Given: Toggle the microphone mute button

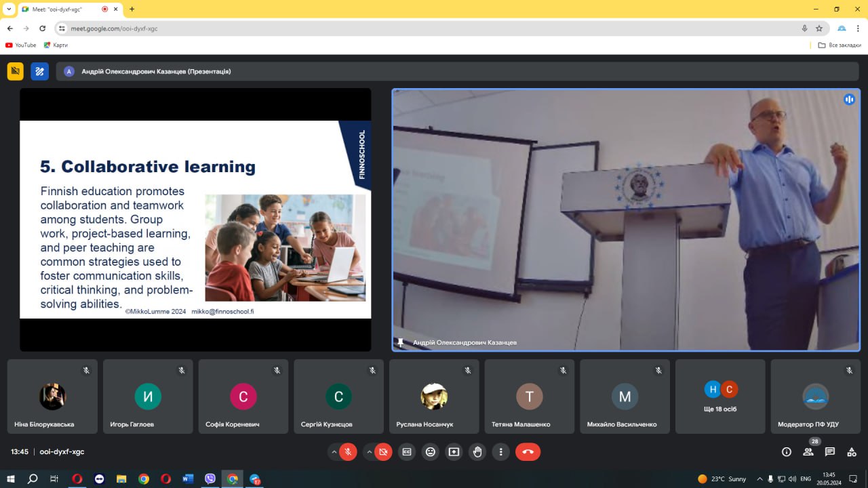Looking at the screenshot, I should (x=348, y=451).
